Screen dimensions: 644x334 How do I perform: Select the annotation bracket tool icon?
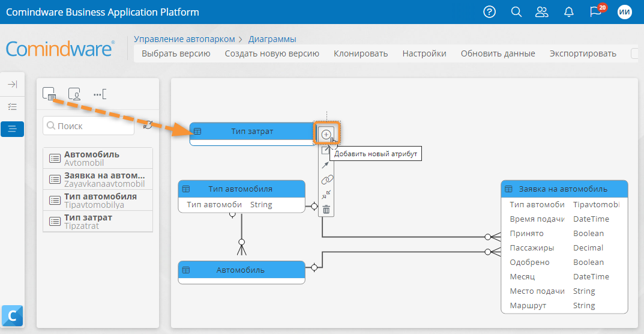point(100,94)
